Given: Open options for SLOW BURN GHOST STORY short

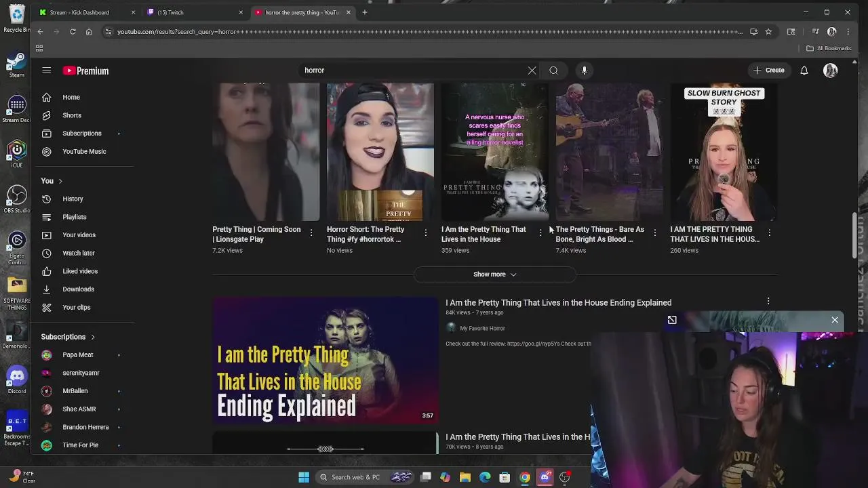Looking at the screenshot, I should 769,232.
